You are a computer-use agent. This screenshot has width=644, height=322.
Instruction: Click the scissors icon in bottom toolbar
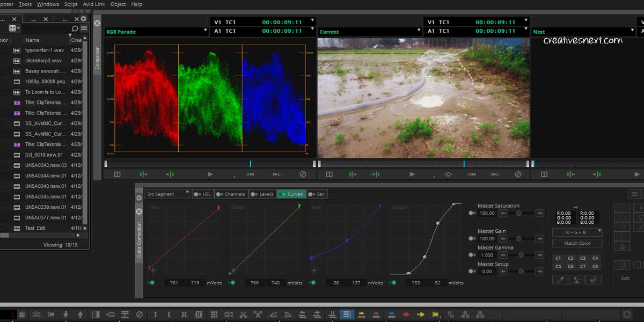pos(243,314)
